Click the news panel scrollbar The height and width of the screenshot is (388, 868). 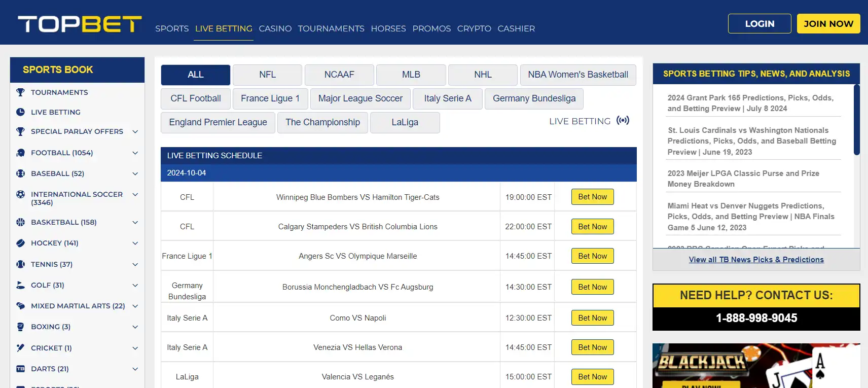click(856, 120)
